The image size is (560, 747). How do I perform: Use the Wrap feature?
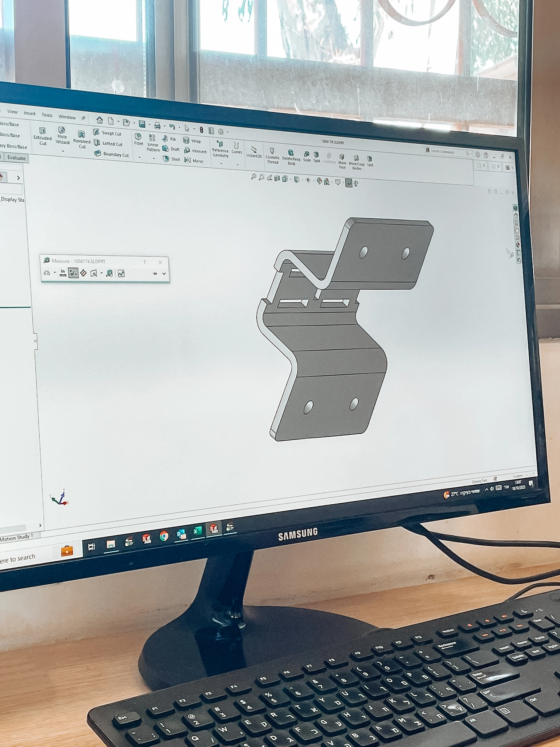click(x=192, y=141)
